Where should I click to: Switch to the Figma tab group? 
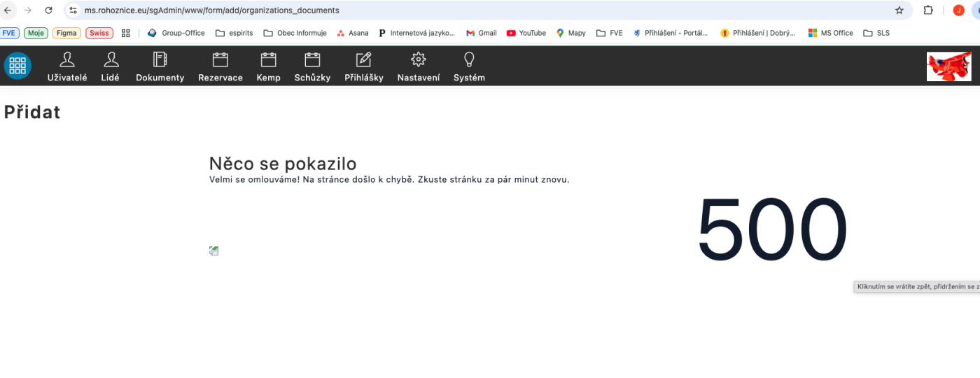tap(67, 33)
